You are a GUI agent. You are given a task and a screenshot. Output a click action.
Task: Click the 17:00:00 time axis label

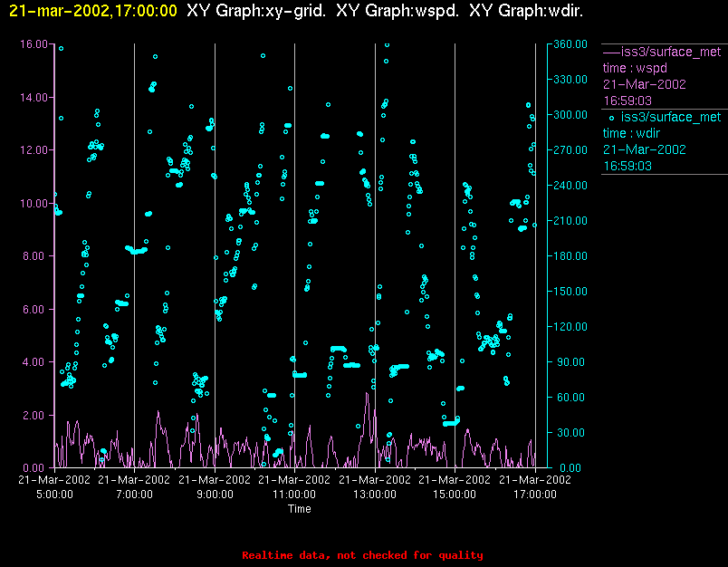click(x=534, y=495)
